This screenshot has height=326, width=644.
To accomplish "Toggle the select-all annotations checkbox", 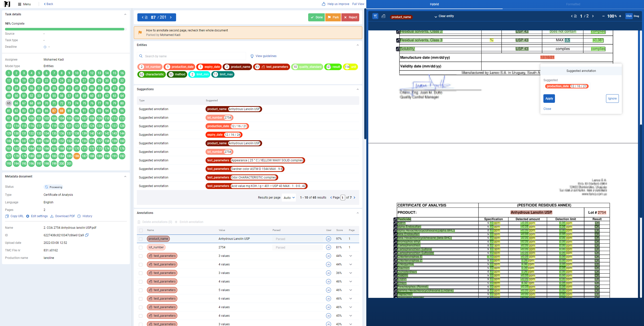I will tap(141, 230).
